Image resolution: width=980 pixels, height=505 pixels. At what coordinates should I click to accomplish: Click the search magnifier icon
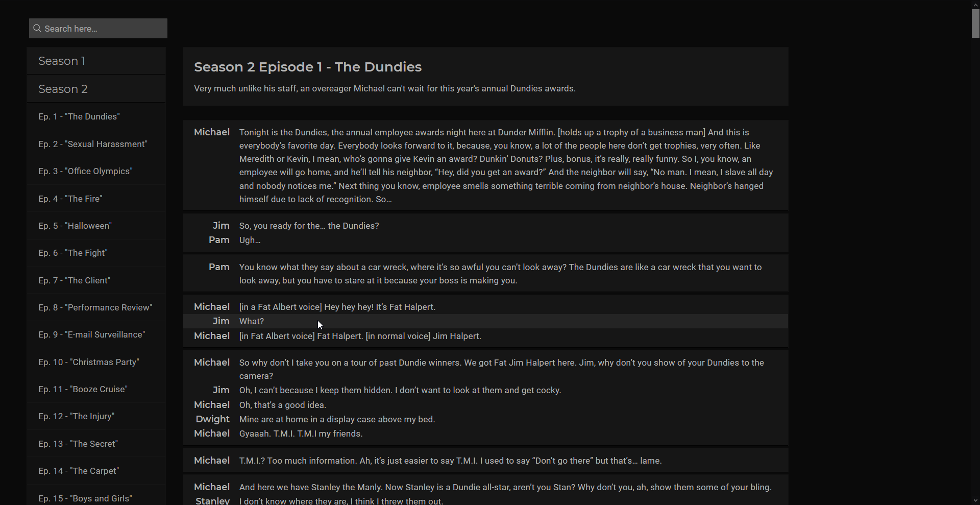pos(37,28)
